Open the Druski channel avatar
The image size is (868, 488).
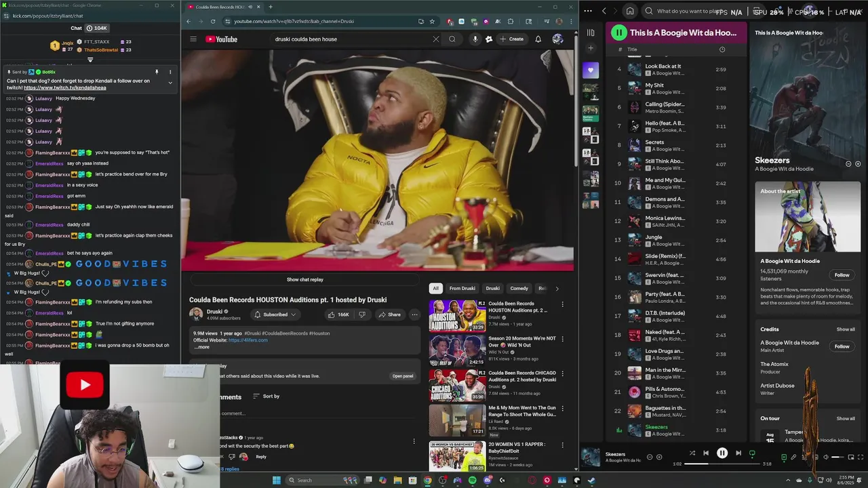(x=196, y=314)
